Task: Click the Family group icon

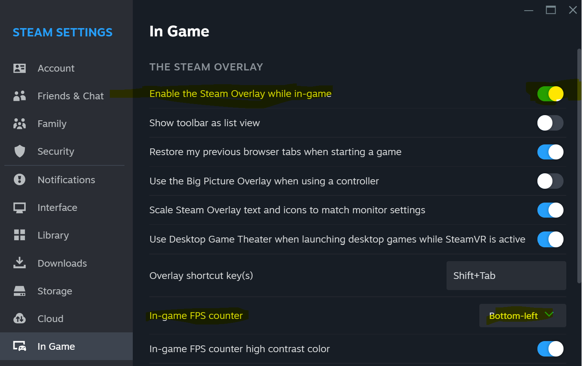Action: [19, 124]
